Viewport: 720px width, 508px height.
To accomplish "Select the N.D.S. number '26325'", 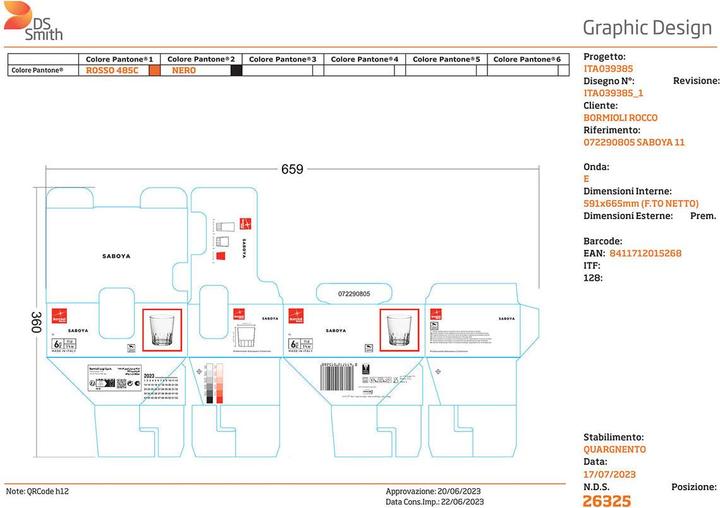I will pos(607,501).
